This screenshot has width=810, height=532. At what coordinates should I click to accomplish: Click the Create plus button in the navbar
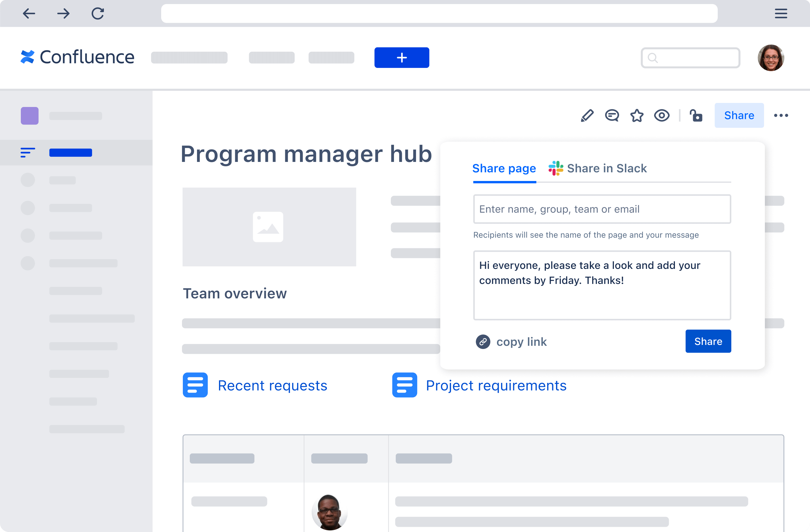(402, 58)
